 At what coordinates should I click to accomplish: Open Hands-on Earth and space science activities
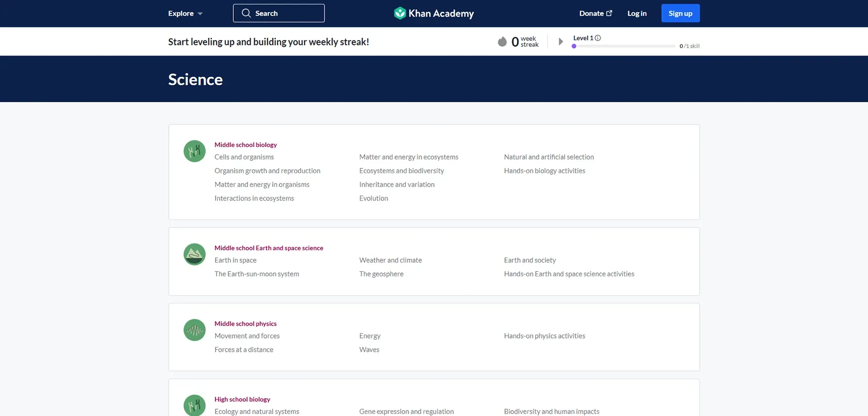[569, 274]
